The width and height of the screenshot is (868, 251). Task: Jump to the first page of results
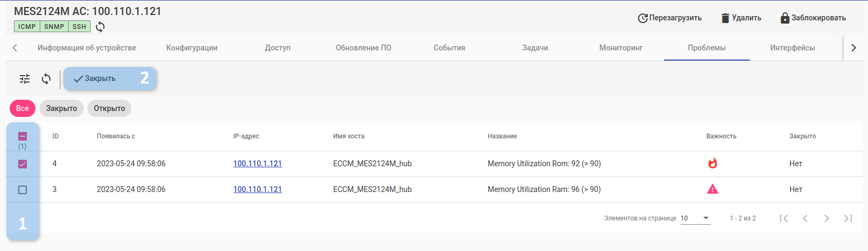[x=784, y=218]
